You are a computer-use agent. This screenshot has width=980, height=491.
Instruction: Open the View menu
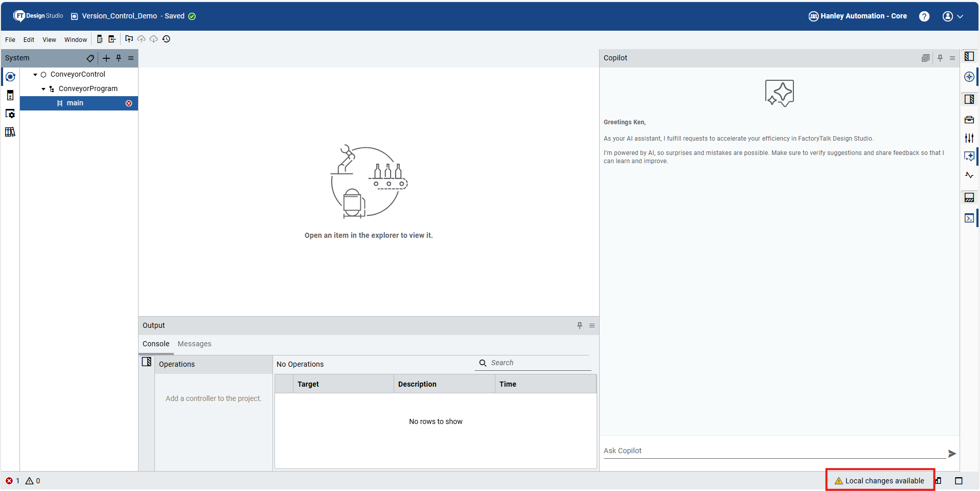tap(49, 40)
